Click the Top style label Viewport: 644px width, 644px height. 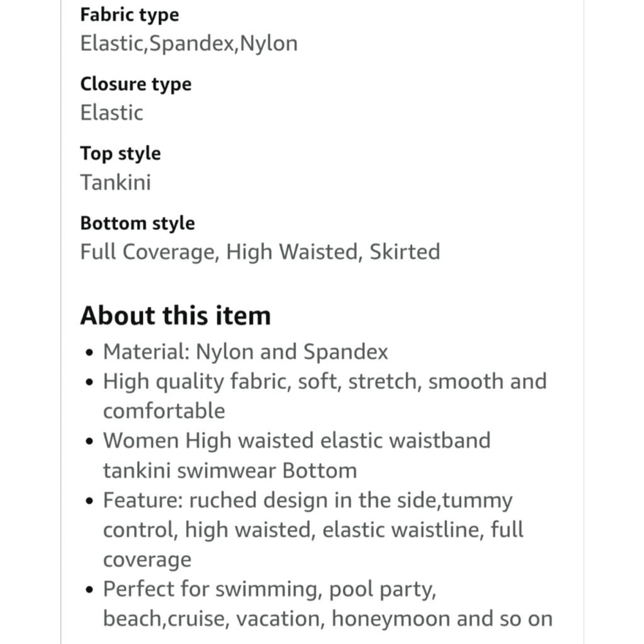click(120, 154)
